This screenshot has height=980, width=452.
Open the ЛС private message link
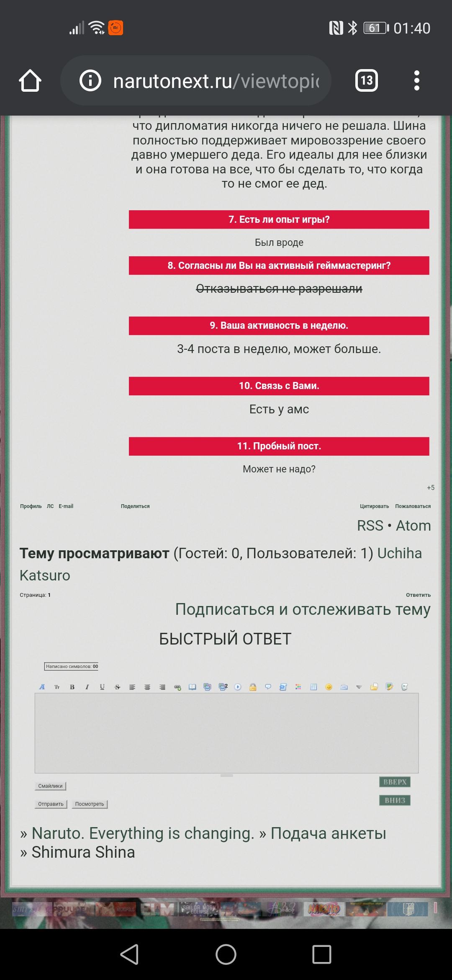tap(50, 506)
